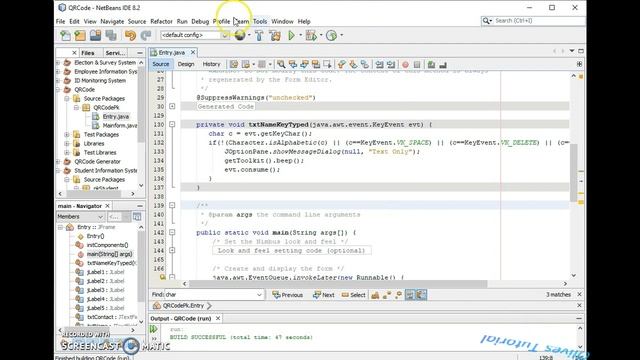Open the Find text history dropdown
The height and width of the screenshot is (360, 640).
click(x=259, y=295)
